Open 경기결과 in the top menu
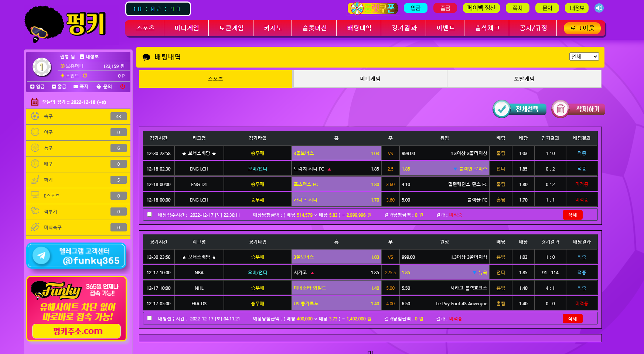This screenshot has height=354, width=644. 404,28
